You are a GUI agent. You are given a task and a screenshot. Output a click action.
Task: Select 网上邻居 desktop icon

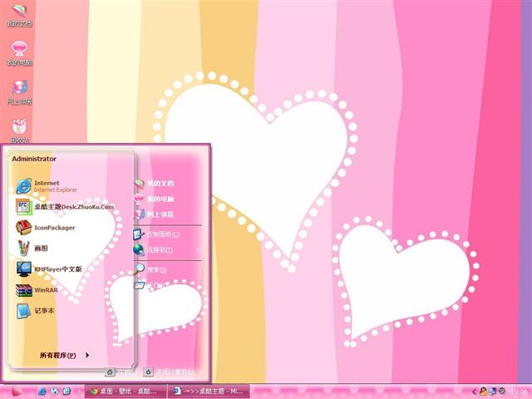(x=19, y=92)
